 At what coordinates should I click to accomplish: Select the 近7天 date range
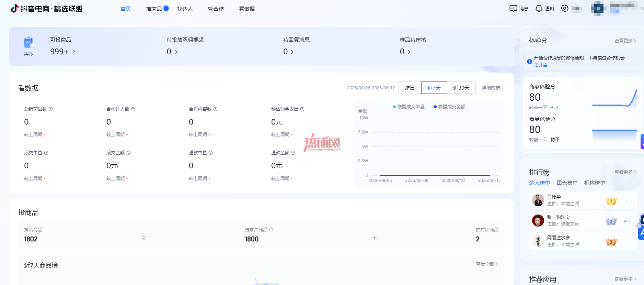434,88
